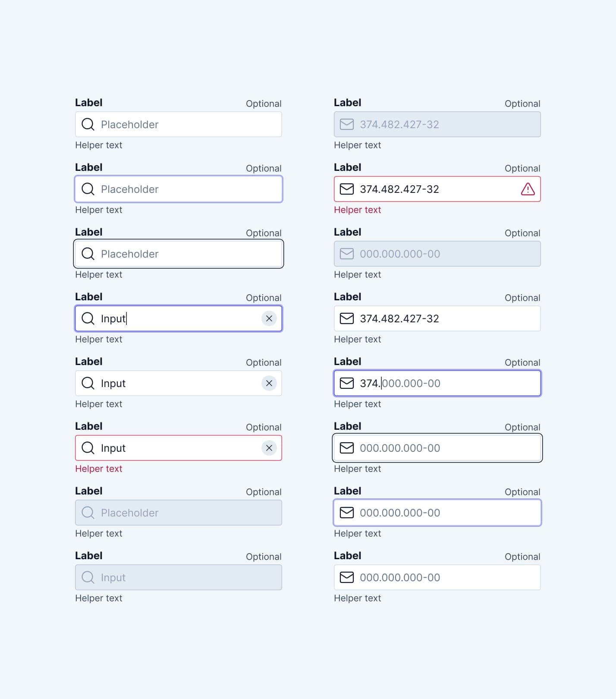This screenshot has width=616, height=699.
Task: Click the magnifier icon in the disabled Placeholder field
Action: 88,513
